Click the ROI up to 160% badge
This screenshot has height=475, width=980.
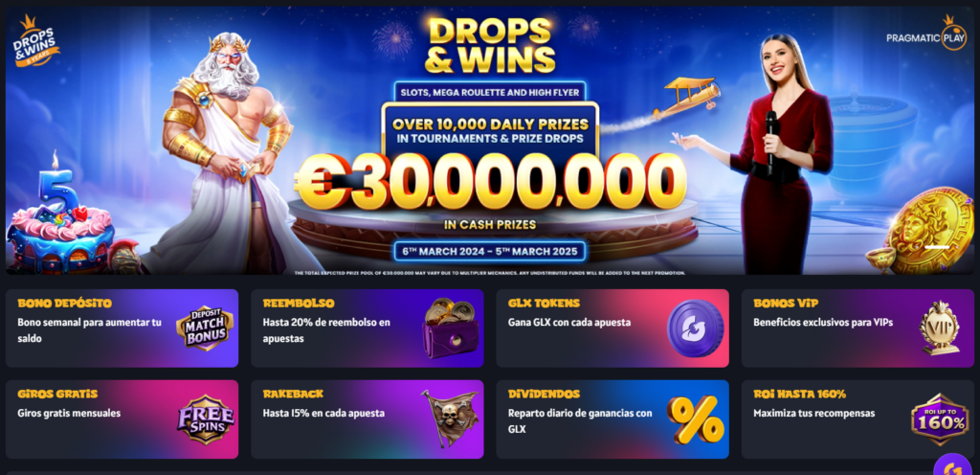click(940, 419)
